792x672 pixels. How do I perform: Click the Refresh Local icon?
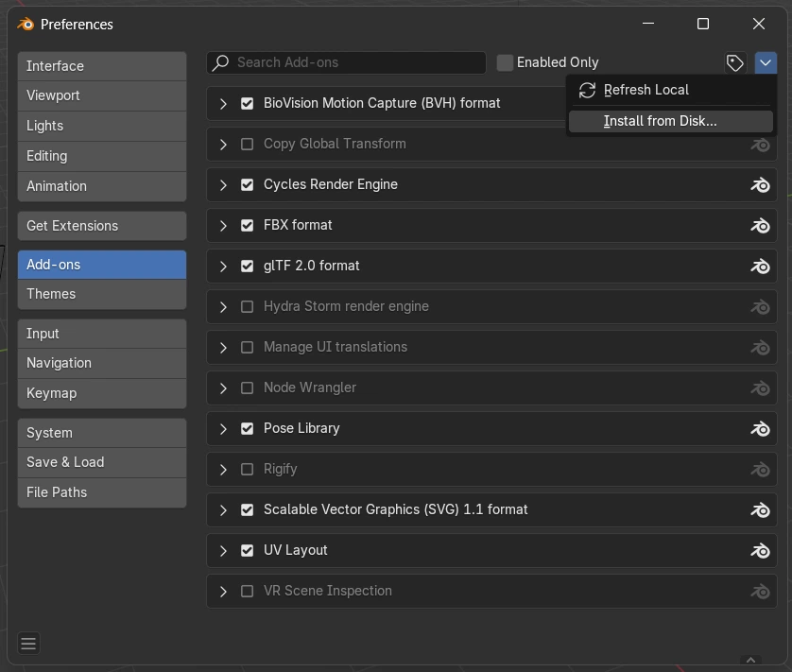[587, 90]
